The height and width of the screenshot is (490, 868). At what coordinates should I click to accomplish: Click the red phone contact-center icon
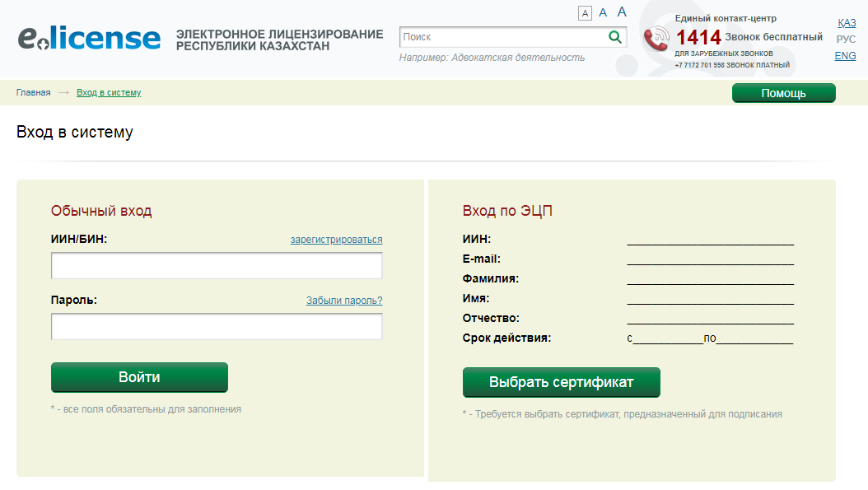coord(657,39)
